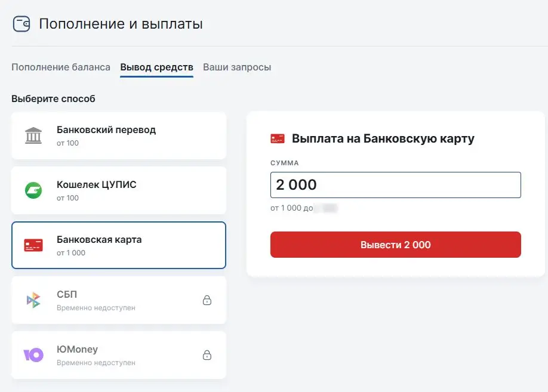The height and width of the screenshot is (392, 548).
Task: Click the temporarily unavailable СБП card
Action: tap(118, 300)
